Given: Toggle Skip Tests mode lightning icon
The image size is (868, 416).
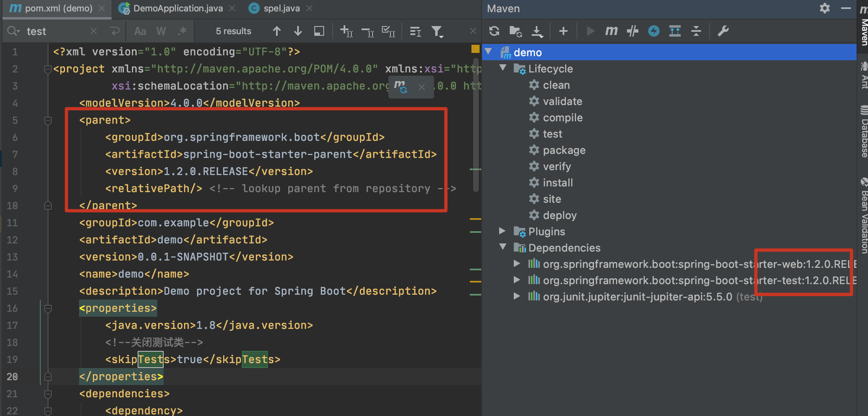Looking at the screenshot, I should 654,31.
